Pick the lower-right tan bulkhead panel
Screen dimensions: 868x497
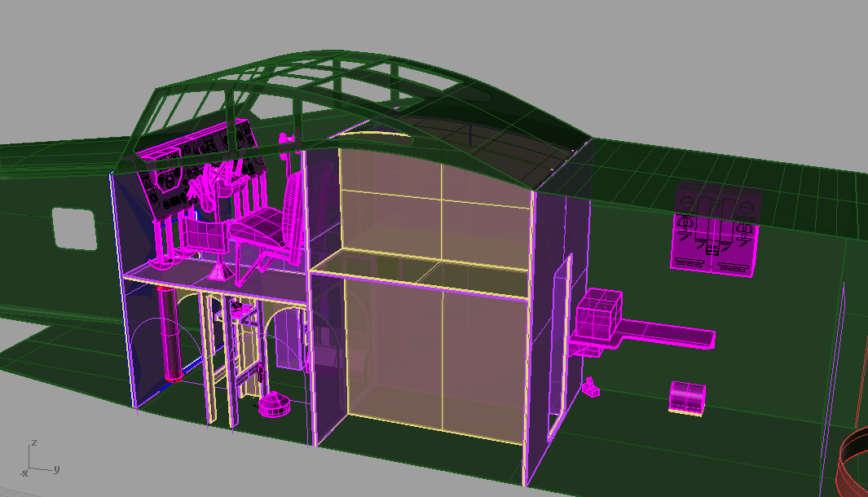(484, 363)
